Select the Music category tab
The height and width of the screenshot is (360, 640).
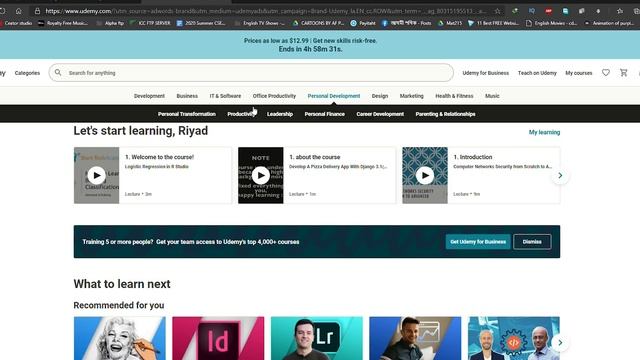point(492,96)
